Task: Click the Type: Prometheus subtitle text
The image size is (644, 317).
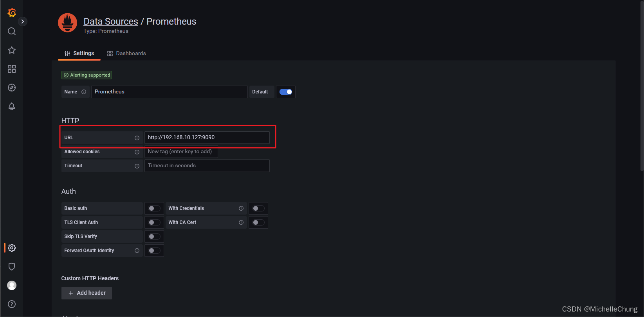Action: (106, 31)
